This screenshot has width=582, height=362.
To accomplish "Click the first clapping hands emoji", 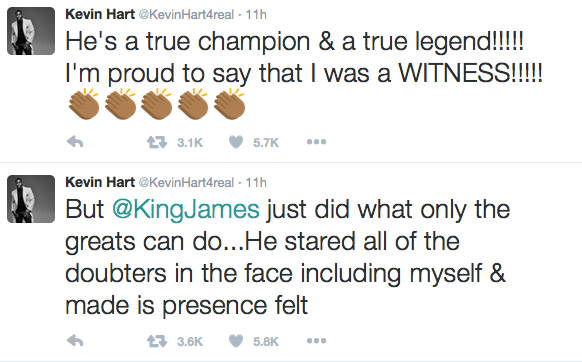I will [84, 105].
